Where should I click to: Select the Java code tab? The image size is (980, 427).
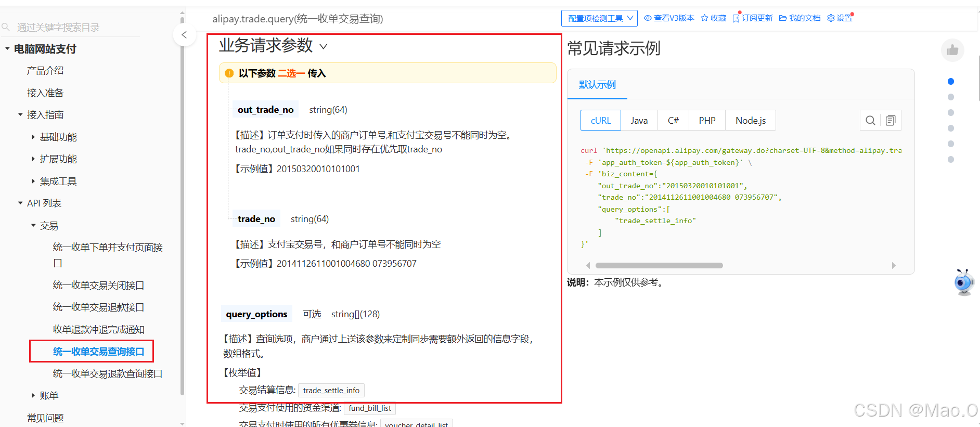[x=639, y=121]
